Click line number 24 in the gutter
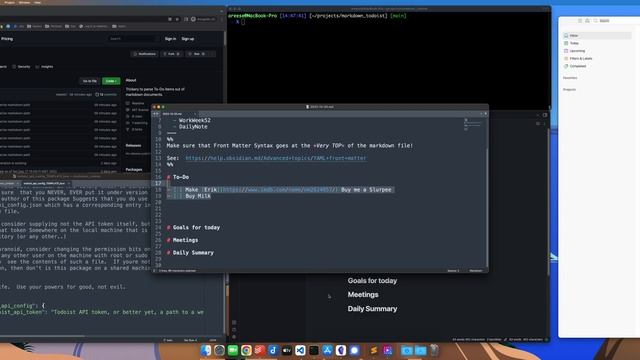The height and width of the screenshot is (360, 640). point(158,227)
